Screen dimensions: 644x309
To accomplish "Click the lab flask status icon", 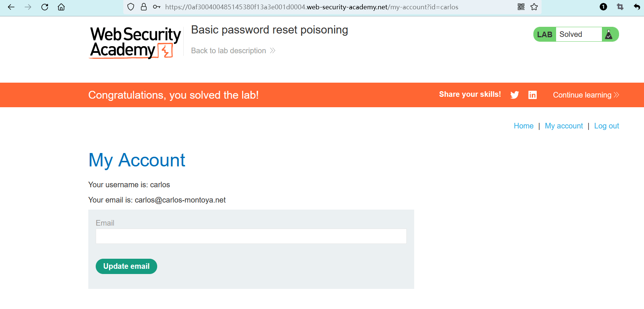I will point(609,35).
